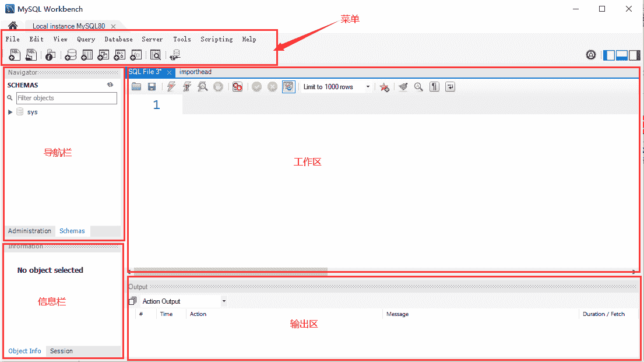The width and height of the screenshot is (644, 362).
Task: Open the View menu
Action: pos(60,39)
